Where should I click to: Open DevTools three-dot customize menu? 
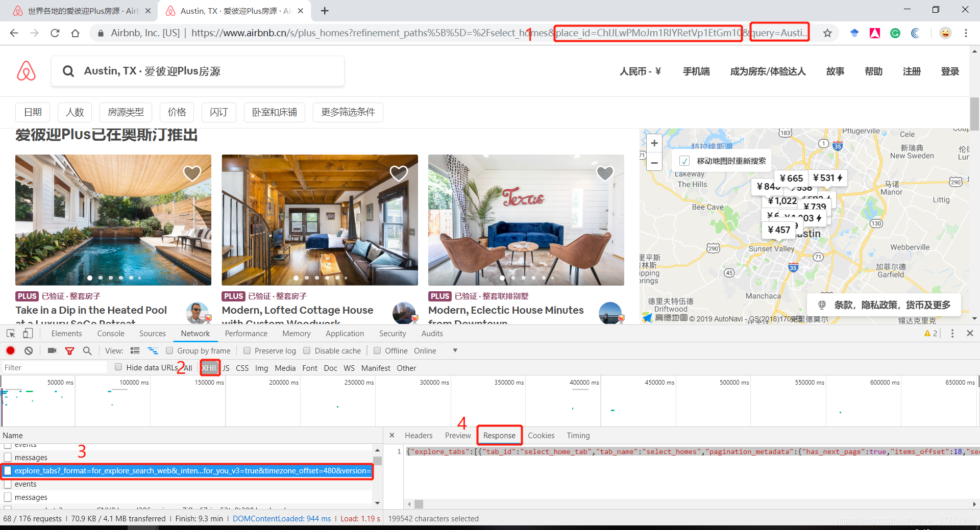(952, 333)
